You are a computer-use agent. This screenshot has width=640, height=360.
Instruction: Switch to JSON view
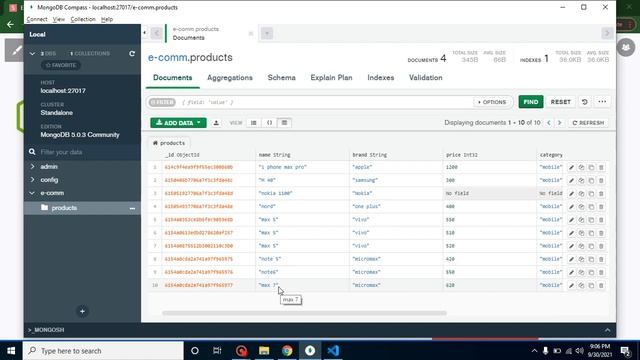click(269, 123)
